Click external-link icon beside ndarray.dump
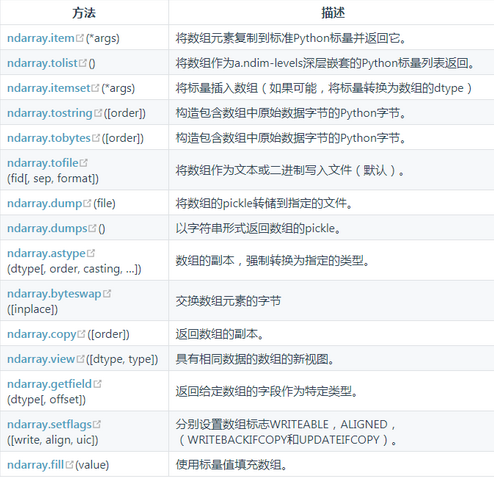Image resolution: width=494 pixels, height=477 pixels. 87,203
